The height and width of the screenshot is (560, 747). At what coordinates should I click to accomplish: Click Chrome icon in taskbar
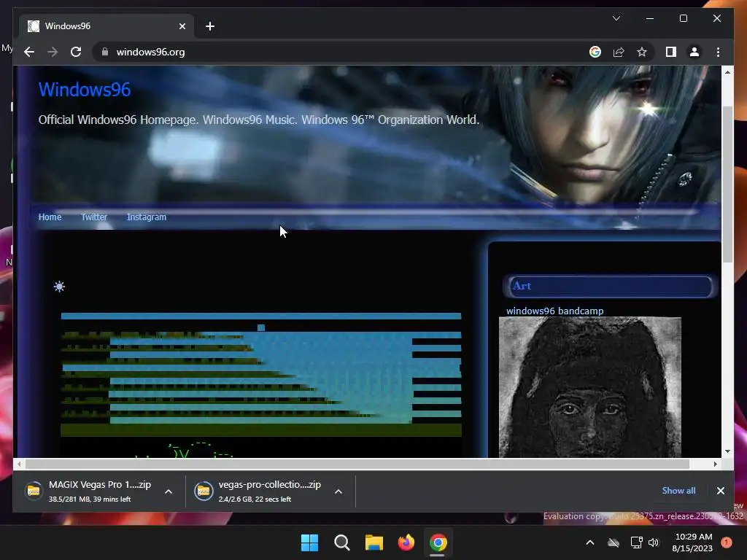point(438,542)
